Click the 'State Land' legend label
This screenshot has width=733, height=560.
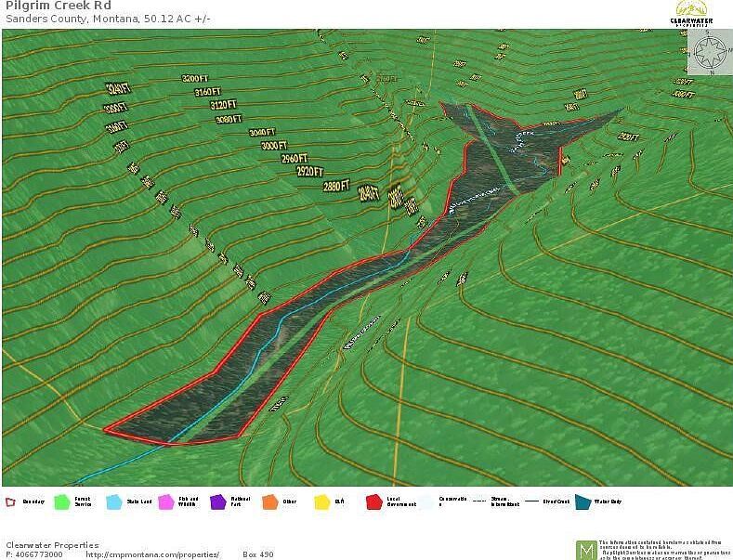pyautogui.click(x=139, y=502)
